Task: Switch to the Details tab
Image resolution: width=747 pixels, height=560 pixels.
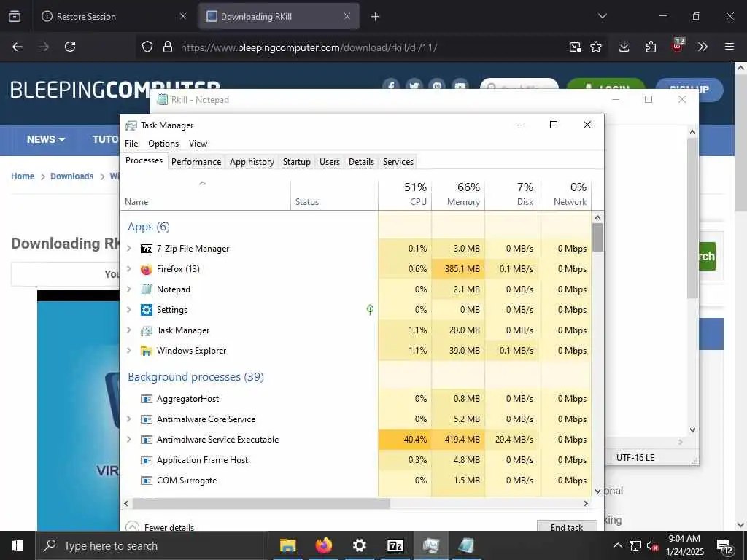Action: tap(362, 162)
